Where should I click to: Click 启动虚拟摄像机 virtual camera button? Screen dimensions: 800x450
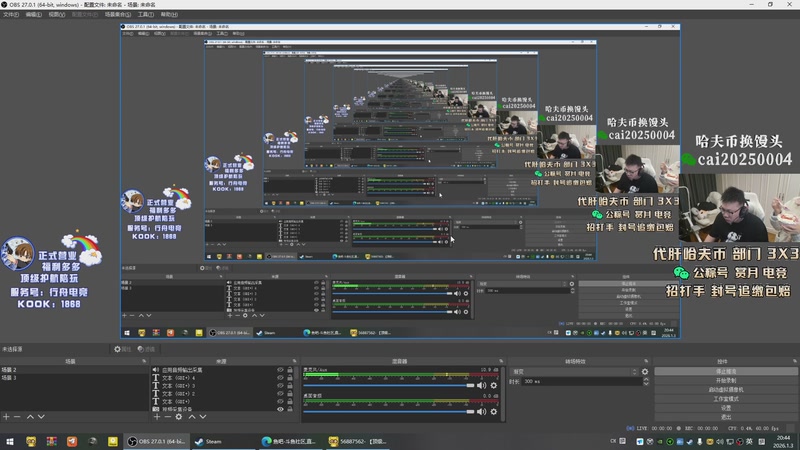pyautogui.click(x=726, y=390)
